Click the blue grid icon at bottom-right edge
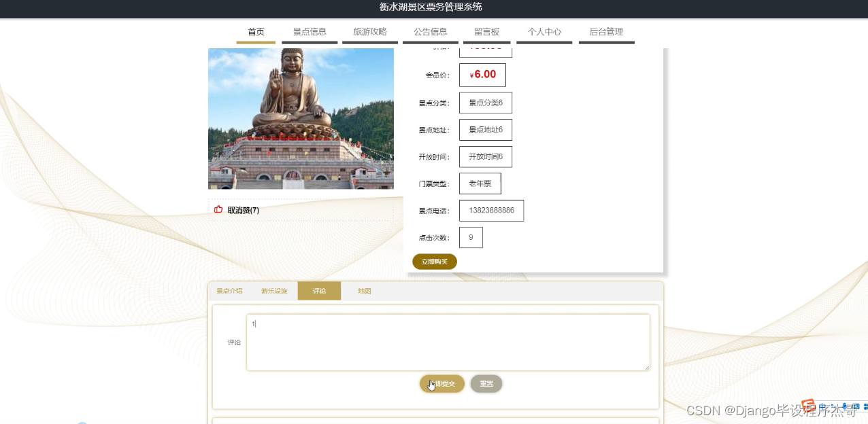868x424 pixels. pos(865,406)
